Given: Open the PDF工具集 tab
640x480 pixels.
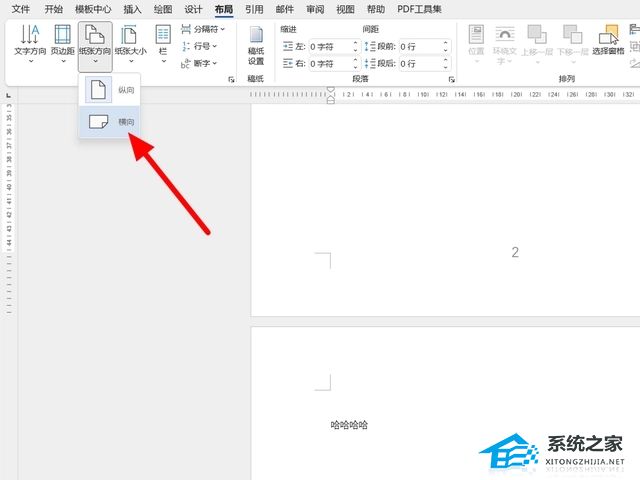Looking at the screenshot, I should (419, 9).
